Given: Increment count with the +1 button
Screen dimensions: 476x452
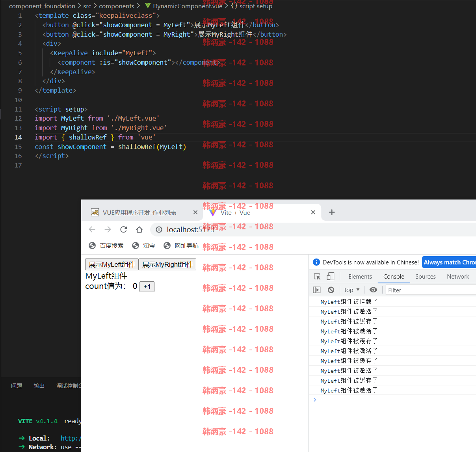Looking at the screenshot, I should pyautogui.click(x=147, y=286).
